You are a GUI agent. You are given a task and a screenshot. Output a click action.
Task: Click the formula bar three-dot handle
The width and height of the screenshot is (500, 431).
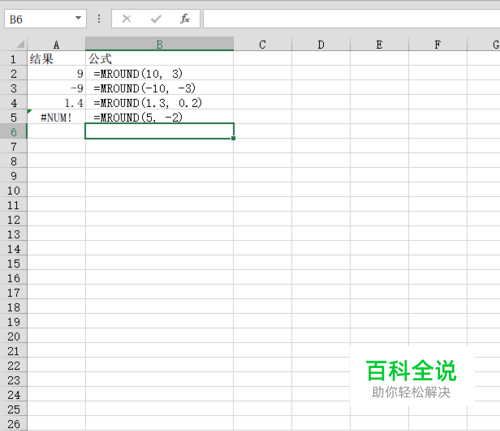click(99, 19)
